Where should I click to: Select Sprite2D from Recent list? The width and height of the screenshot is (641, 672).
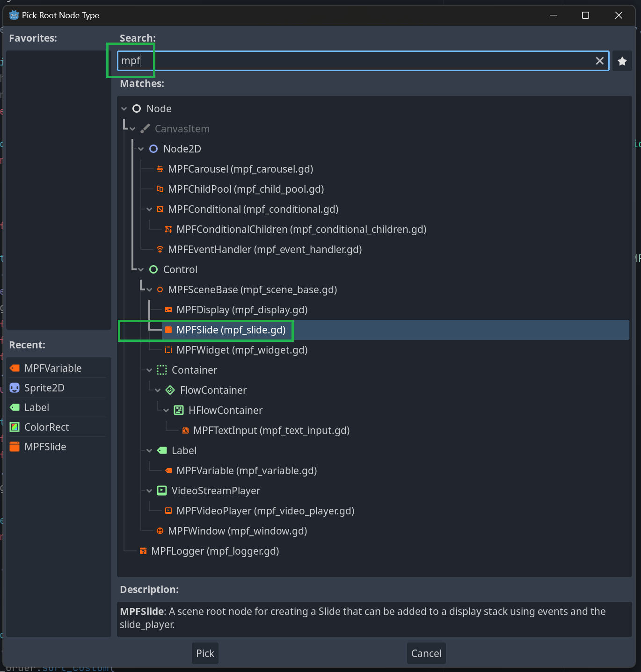point(44,388)
